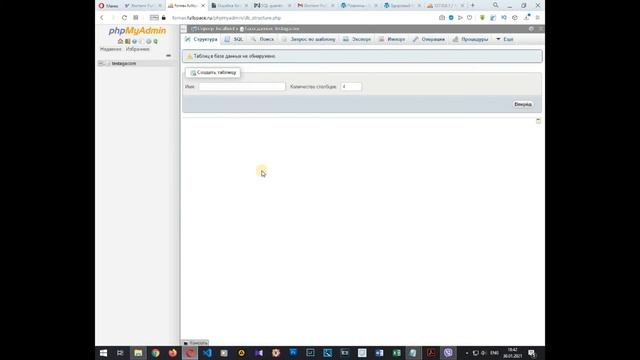Click the address bar URL
Viewport: 640px width, 360px height.
pyautogui.click(x=227, y=18)
